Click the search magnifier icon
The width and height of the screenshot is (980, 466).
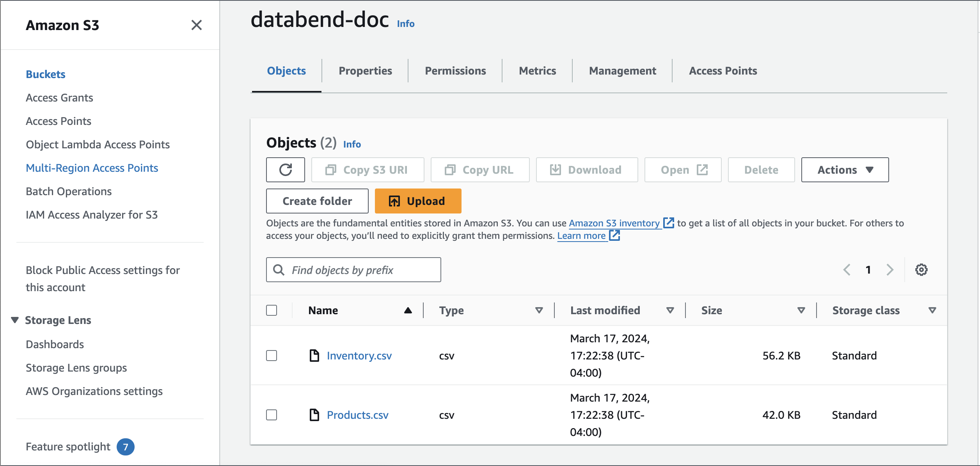click(279, 270)
